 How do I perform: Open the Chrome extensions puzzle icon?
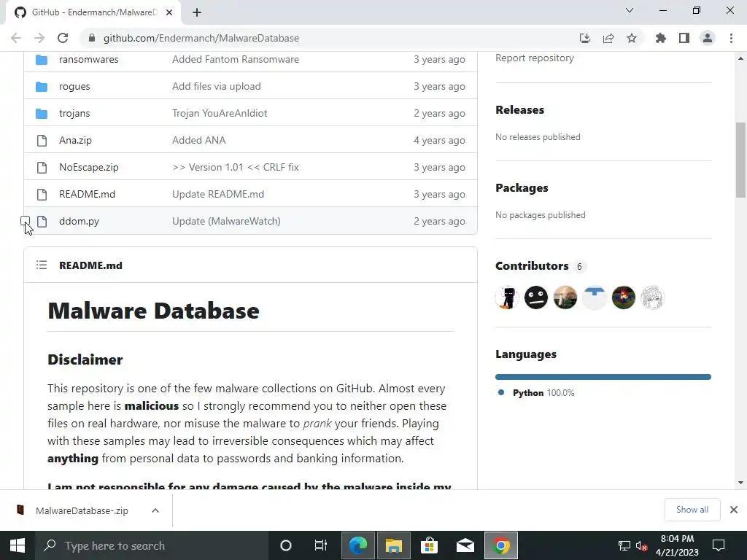tap(661, 38)
